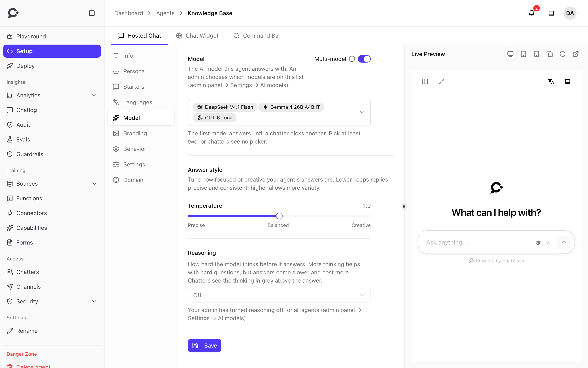Viewport: 588px width, 368px height.
Task: Click the send arrow in chat preview
Action: point(564,243)
